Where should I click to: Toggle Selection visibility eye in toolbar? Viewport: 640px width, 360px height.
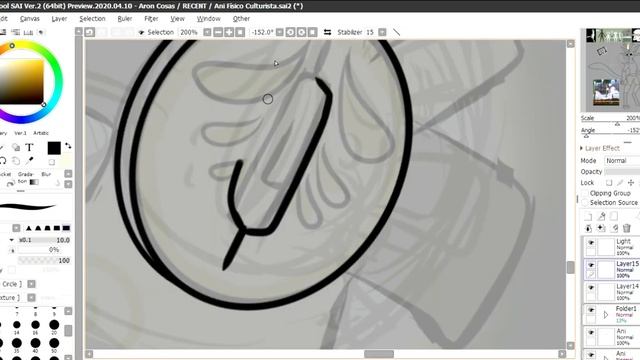click(141, 32)
